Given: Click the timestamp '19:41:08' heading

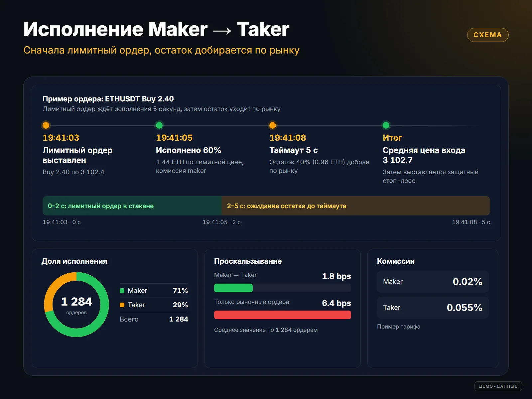Looking at the screenshot, I should coord(288,138).
